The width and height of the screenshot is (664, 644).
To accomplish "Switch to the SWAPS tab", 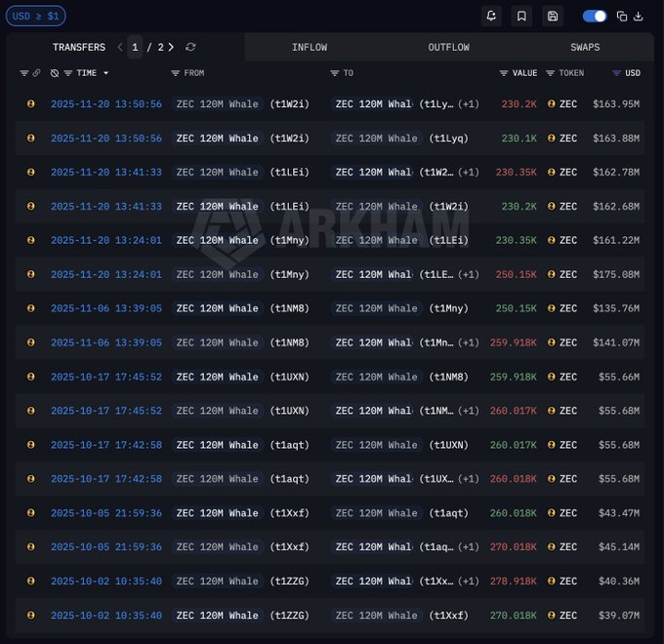I will point(585,47).
